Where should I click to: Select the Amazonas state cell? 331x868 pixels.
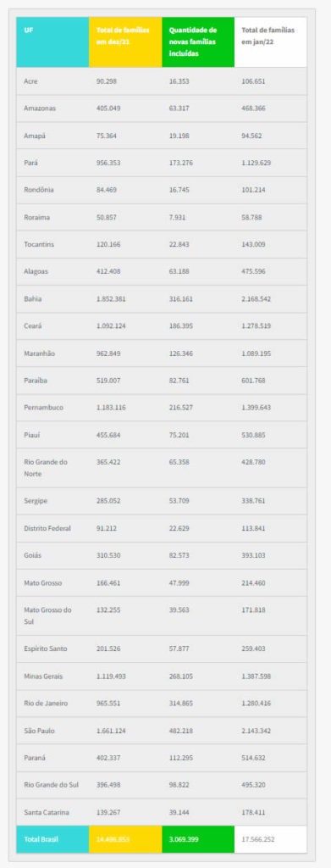52,108
